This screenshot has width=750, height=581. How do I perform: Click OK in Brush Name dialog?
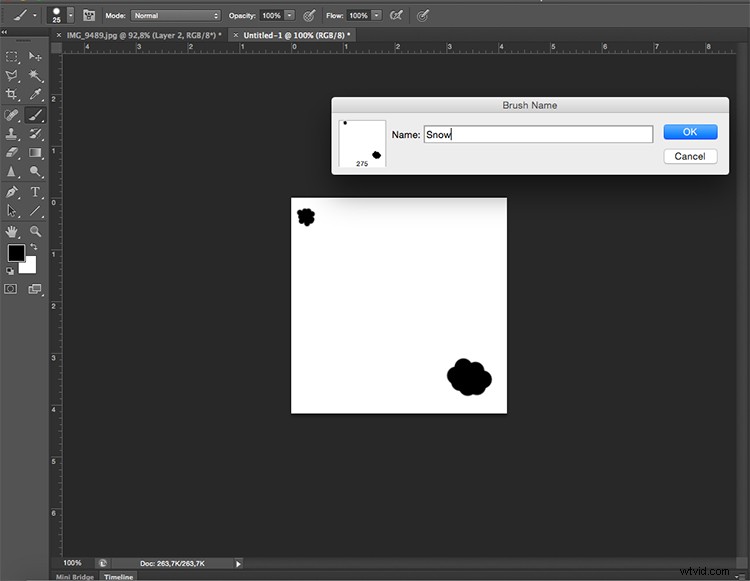690,132
